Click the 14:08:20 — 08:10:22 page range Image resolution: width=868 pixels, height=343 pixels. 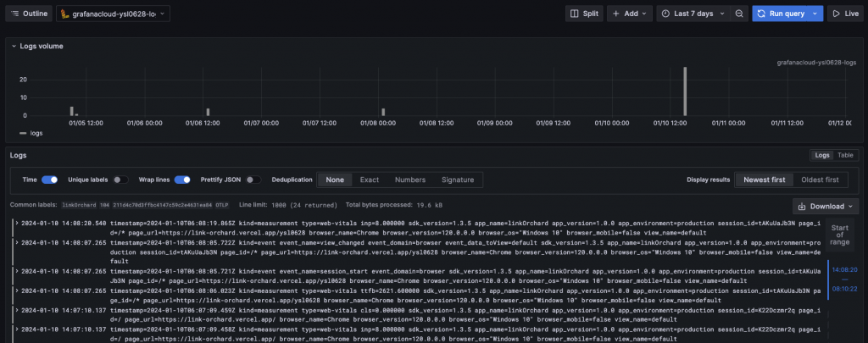tap(845, 279)
